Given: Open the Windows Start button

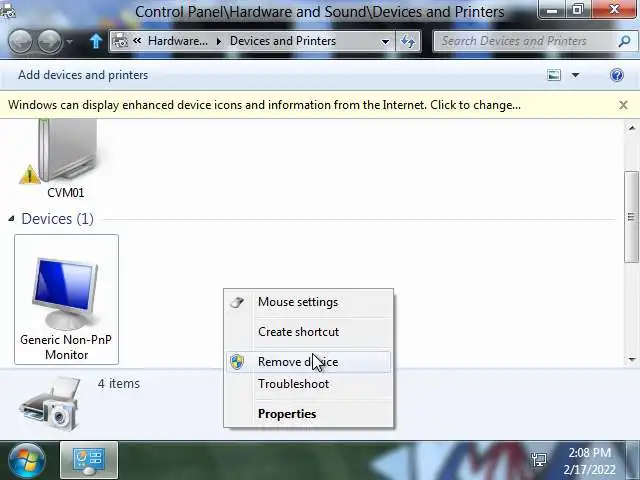Looking at the screenshot, I should tap(27, 461).
